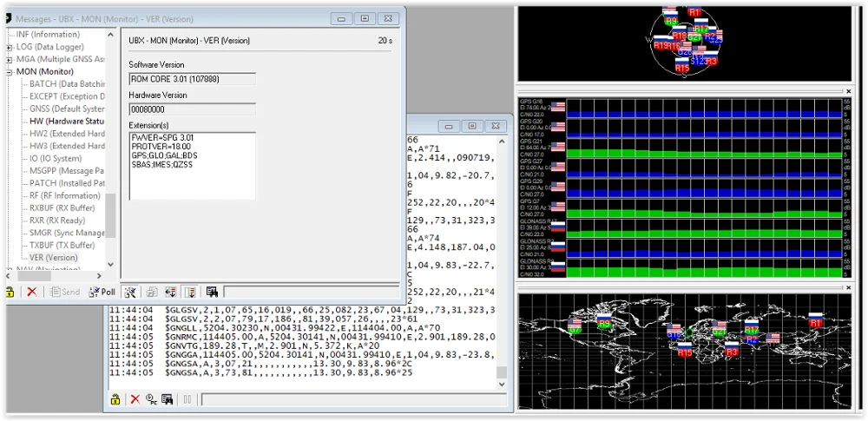Viewport: 868px width, 421px height.
Task: Toggle the auto-poll icon next to Poll
Action: coord(130,292)
